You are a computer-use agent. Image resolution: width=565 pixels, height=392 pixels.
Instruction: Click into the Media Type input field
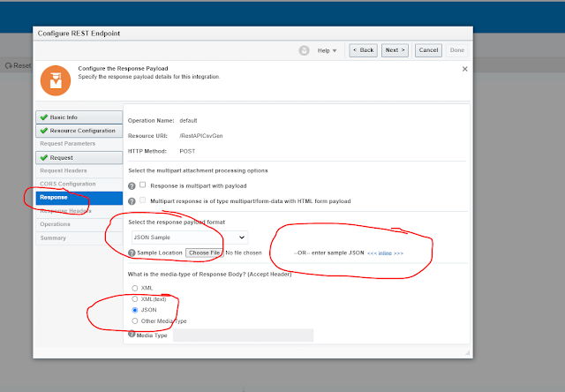pyautogui.click(x=243, y=335)
